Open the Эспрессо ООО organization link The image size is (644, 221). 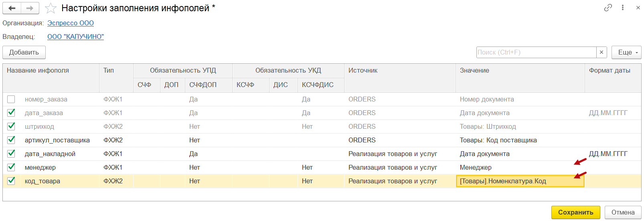coord(71,23)
